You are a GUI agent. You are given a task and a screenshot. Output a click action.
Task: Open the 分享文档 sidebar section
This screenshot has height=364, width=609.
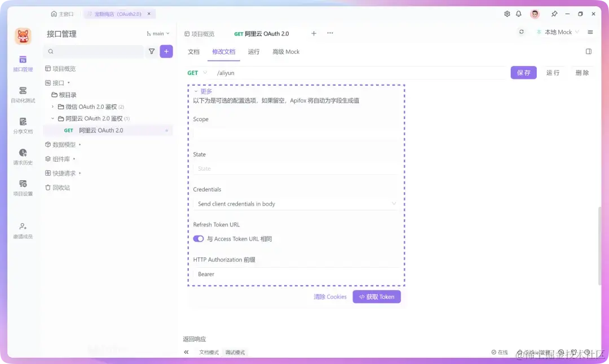[23, 126]
